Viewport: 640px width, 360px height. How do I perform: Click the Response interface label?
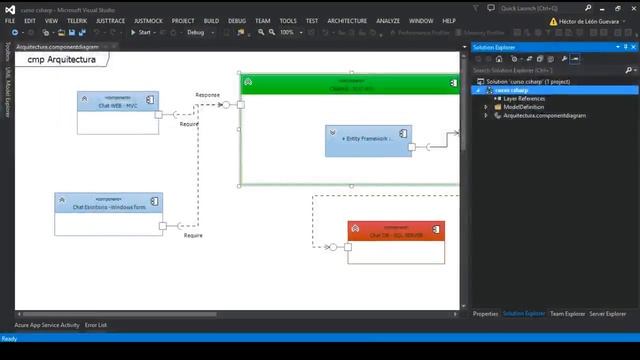coord(207,95)
